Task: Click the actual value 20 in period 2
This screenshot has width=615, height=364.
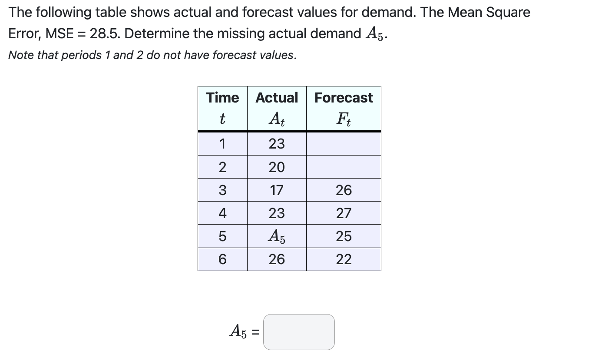Action: coord(277,167)
